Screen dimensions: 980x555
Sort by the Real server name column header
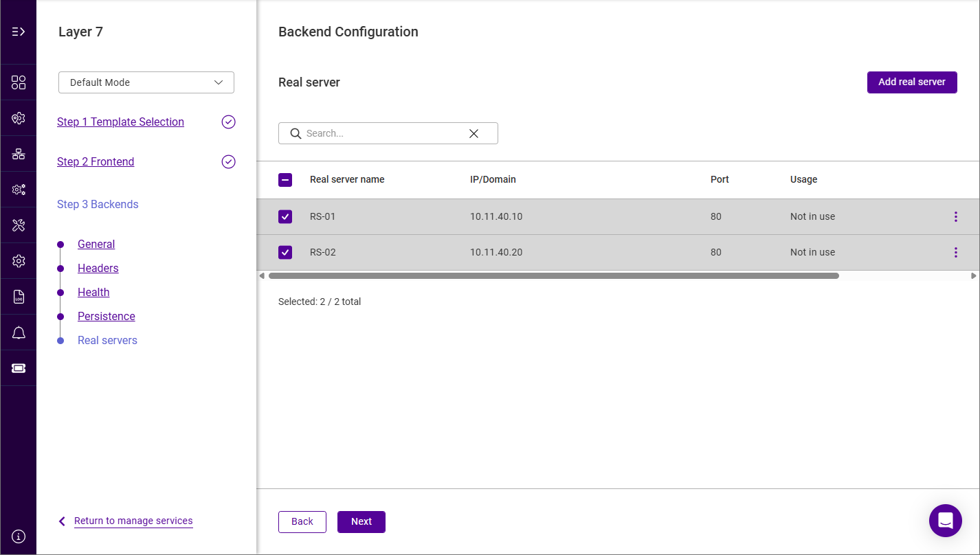tap(347, 180)
